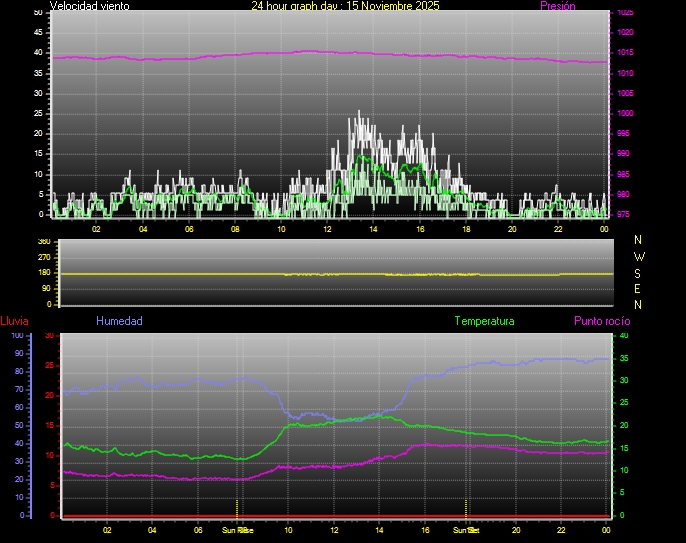
Task: Click the Sun Set marker on the lower graph
Action: pyautogui.click(x=466, y=529)
